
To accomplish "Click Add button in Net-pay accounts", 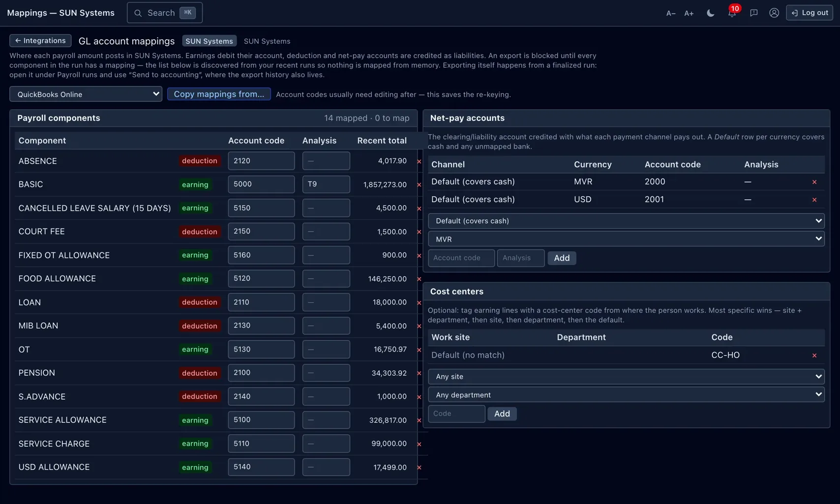I will pyautogui.click(x=562, y=258).
